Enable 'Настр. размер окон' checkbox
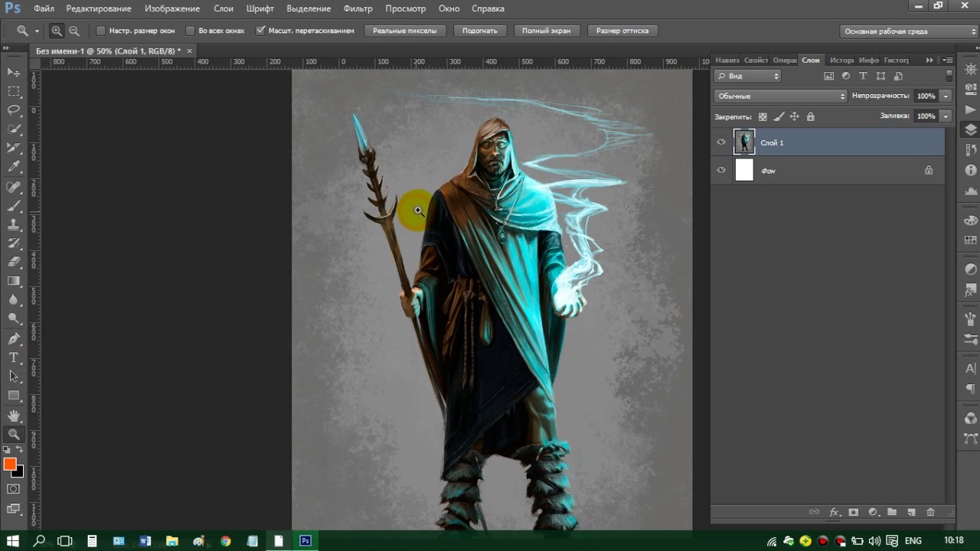 (x=100, y=31)
